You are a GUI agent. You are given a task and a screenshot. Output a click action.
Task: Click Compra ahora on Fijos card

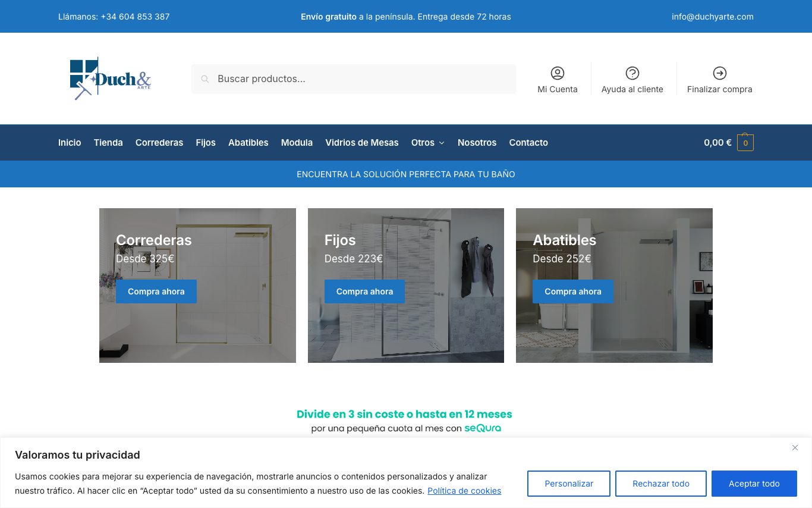pyautogui.click(x=364, y=291)
